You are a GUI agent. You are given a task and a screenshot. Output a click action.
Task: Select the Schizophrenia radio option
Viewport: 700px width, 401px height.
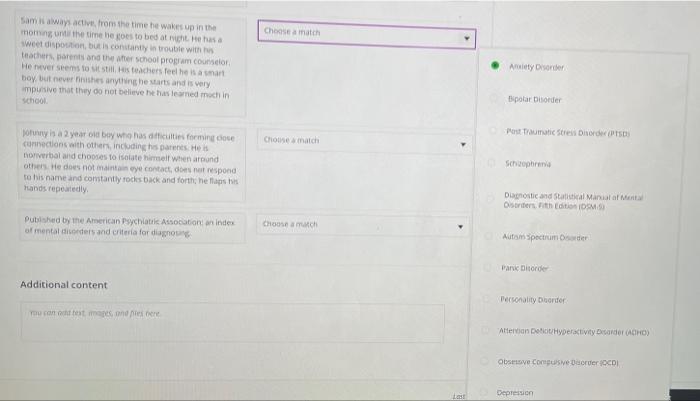coord(492,163)
